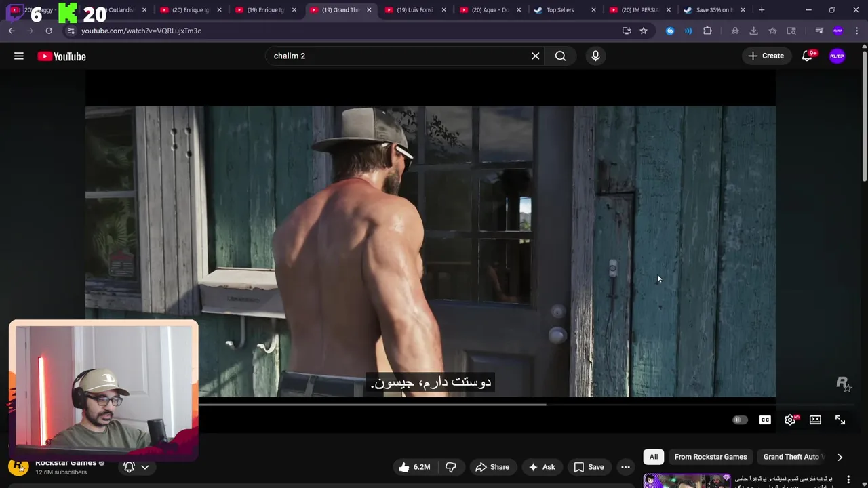The height and width of the screenshot is (488, 868).
Task: Click the browser address bar URL
Action: click(141, 30)
